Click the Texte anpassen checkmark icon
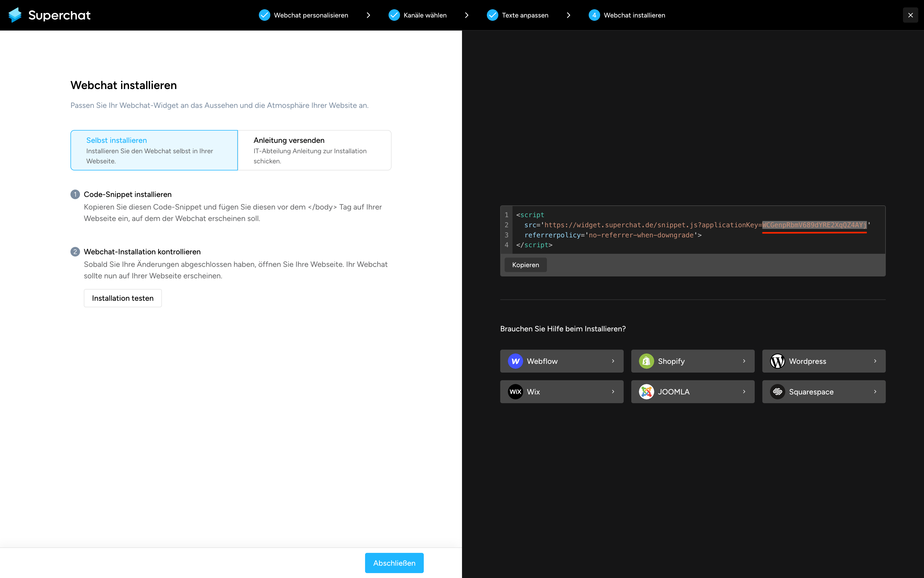Screen dimensions: 924x578 tap(492, 15)
